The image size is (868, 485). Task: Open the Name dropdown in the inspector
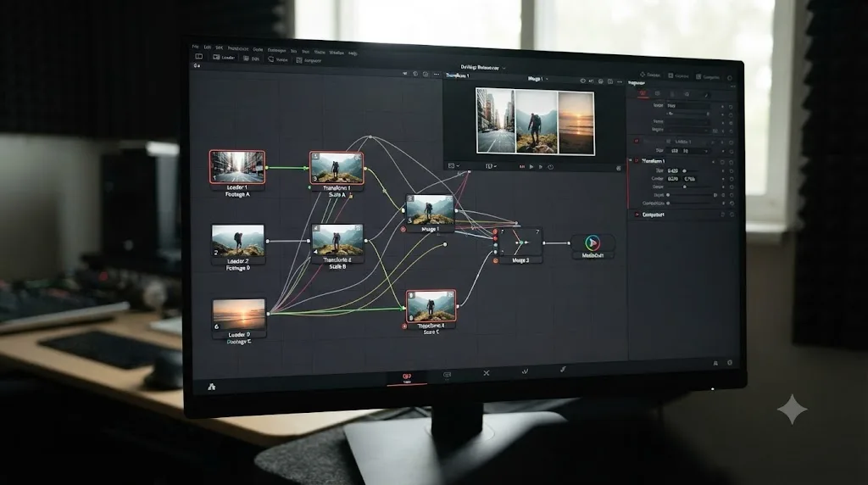[688, 121]
